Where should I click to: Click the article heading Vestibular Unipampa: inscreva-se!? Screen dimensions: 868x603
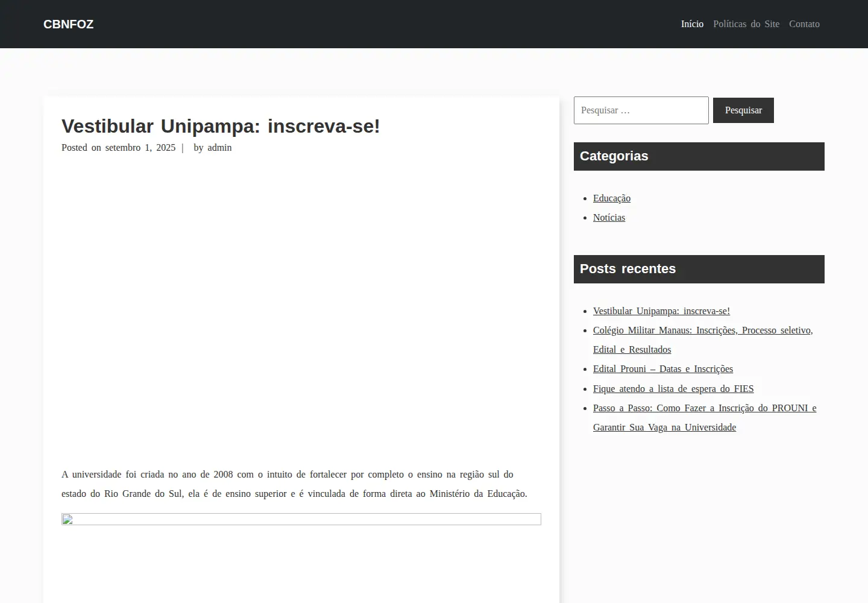(x=221, y=126)
